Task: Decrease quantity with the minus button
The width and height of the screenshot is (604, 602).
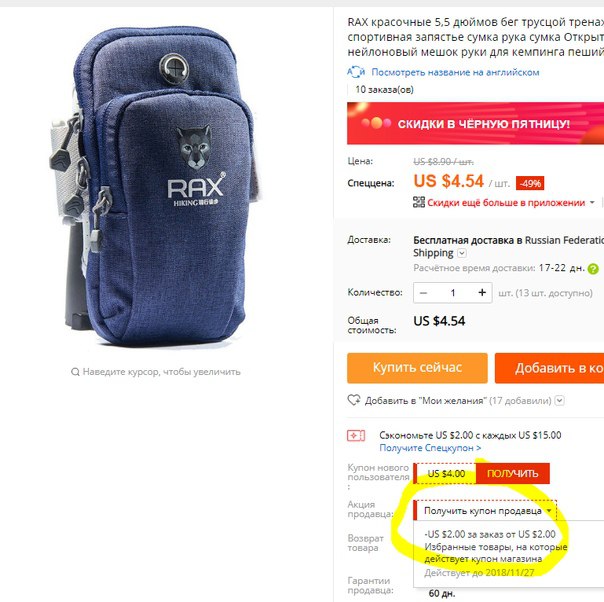Action: click(423, 293)
